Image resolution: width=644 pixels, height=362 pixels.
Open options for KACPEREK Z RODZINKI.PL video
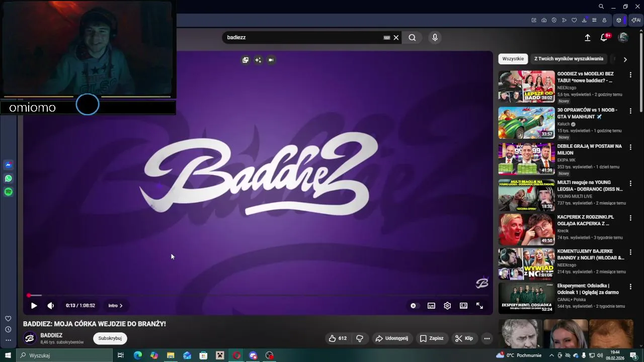630,218
